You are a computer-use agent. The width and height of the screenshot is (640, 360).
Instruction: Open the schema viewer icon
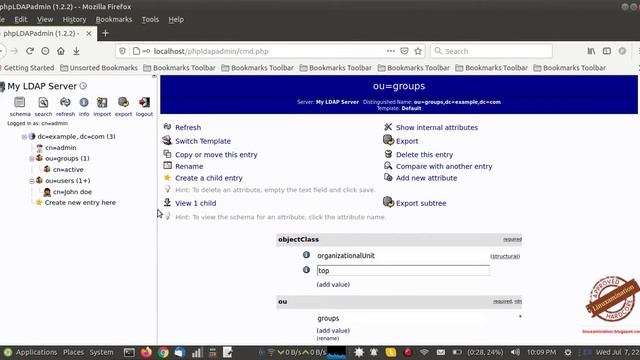coord(20,102)
